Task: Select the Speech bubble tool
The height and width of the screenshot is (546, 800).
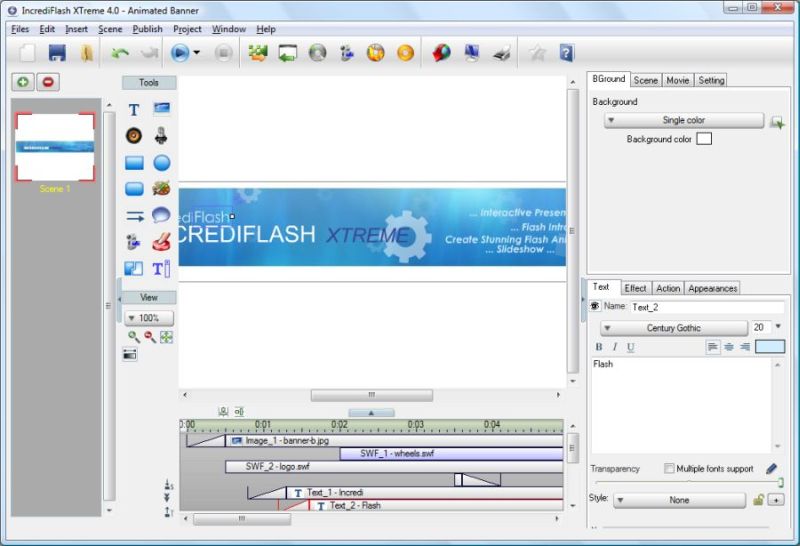Action: click(161, 215)
